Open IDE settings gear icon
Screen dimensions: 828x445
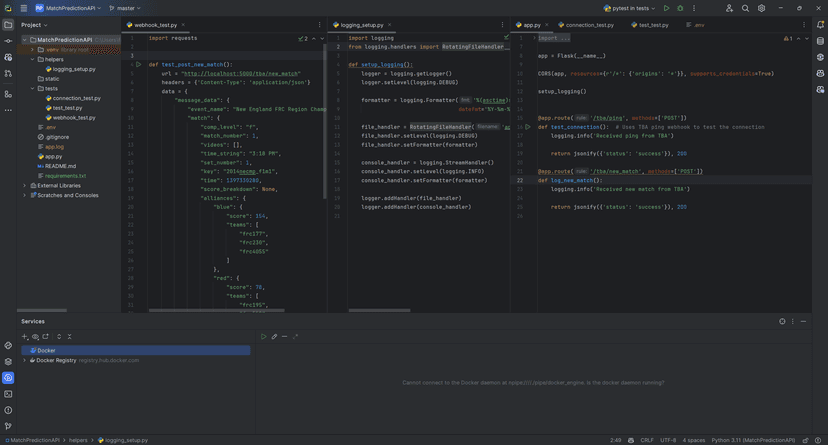[x=761, y=8]
